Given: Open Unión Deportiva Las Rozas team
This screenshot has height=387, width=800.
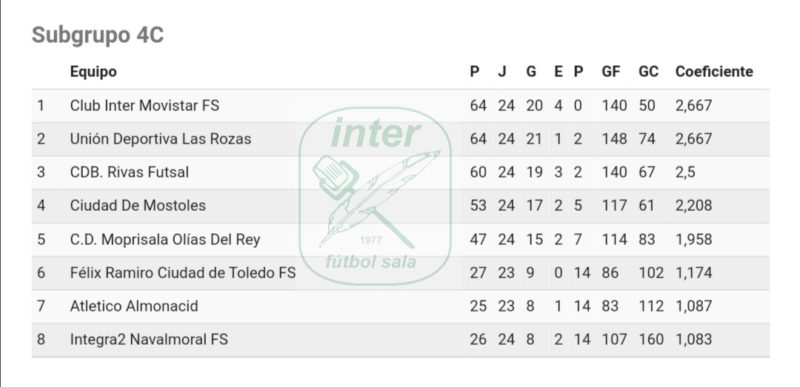Looking at the screenshot, I should pyautogui.click(x=160, y=139).
